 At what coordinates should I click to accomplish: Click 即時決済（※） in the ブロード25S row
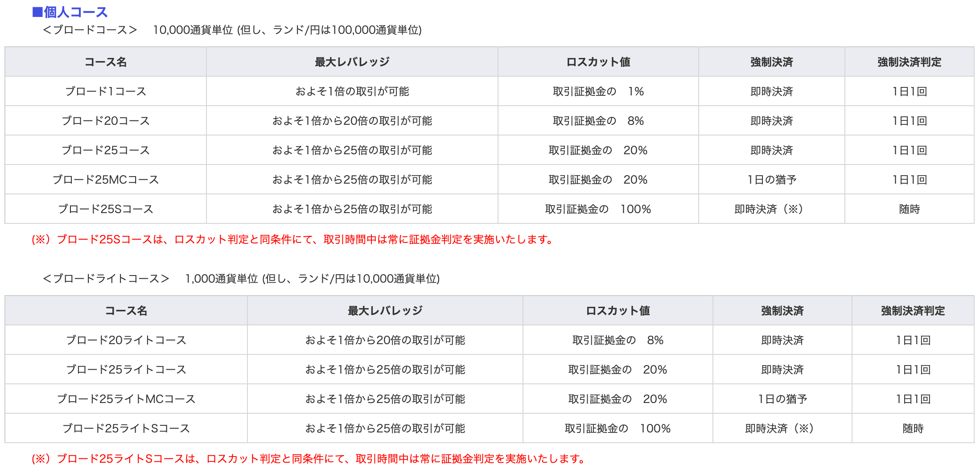[771, 209]
